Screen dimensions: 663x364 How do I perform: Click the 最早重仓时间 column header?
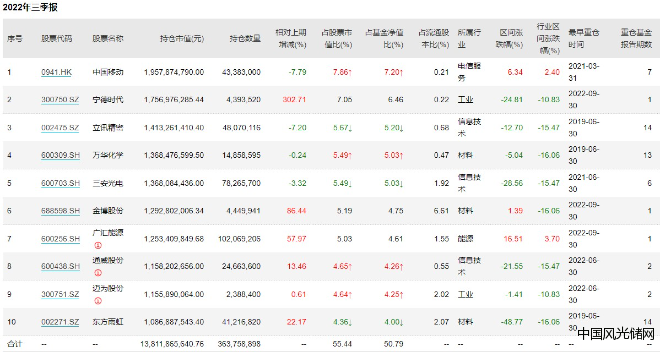click(584, 38)
